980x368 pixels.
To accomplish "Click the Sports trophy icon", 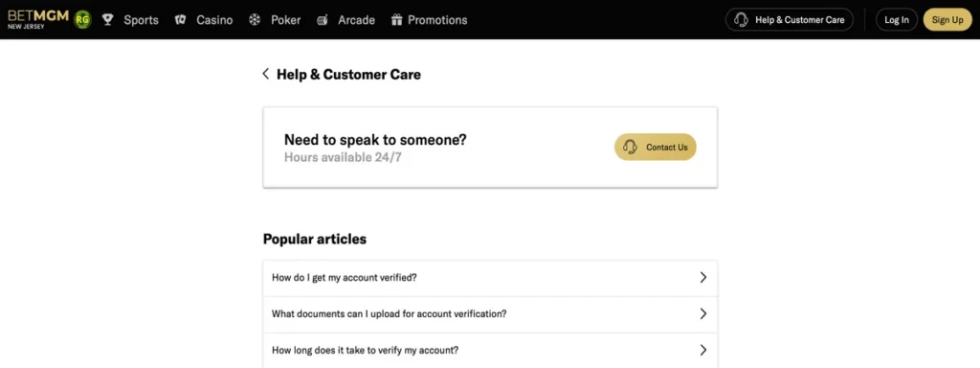I will click(107, 20).
